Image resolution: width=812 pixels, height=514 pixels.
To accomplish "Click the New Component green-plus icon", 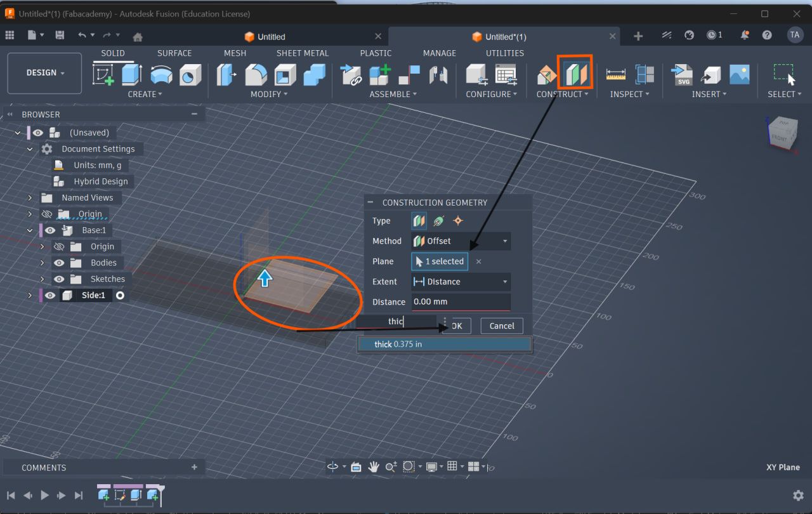I will coord(379,75).
